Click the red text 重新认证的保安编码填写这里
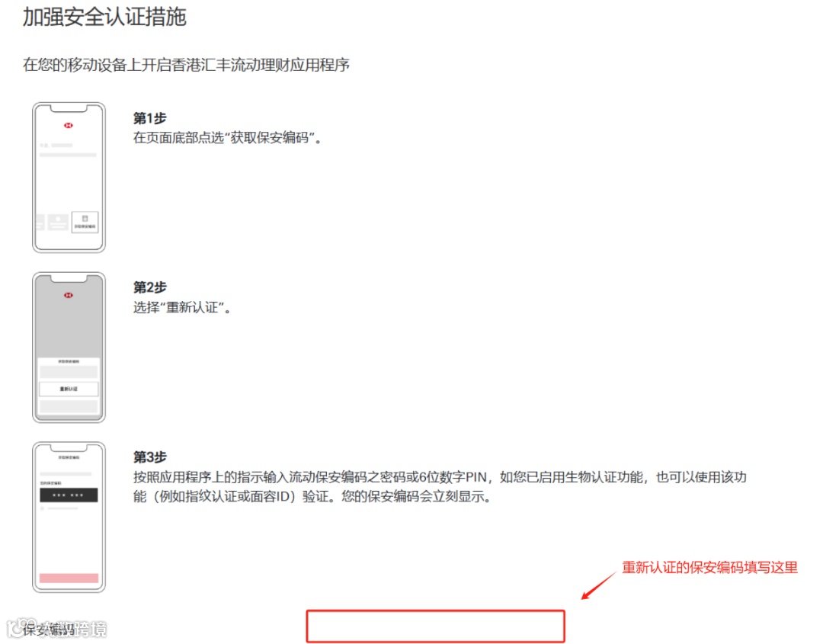823x644 pixels. [709, 567]
